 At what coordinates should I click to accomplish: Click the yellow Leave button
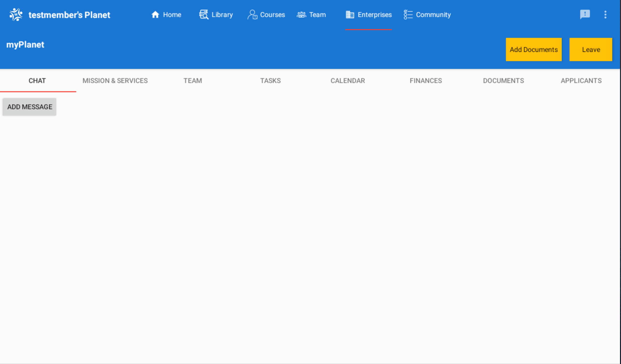[591, 50]
